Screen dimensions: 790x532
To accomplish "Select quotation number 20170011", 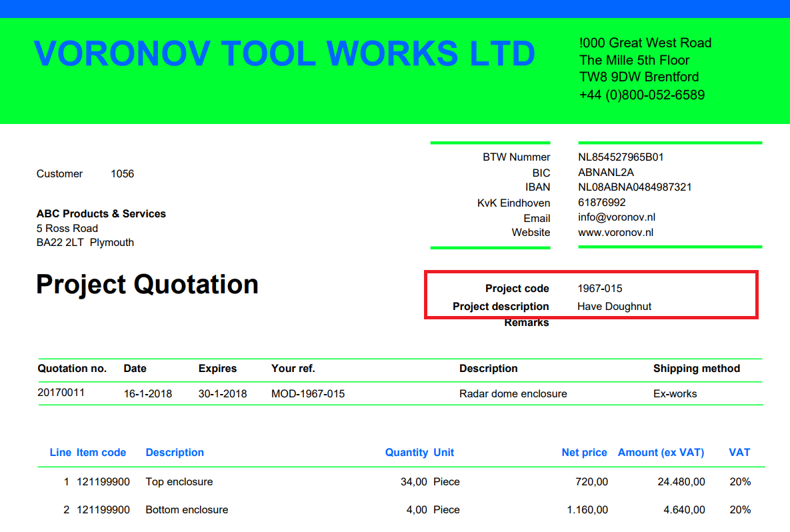I will click(61, 393).
